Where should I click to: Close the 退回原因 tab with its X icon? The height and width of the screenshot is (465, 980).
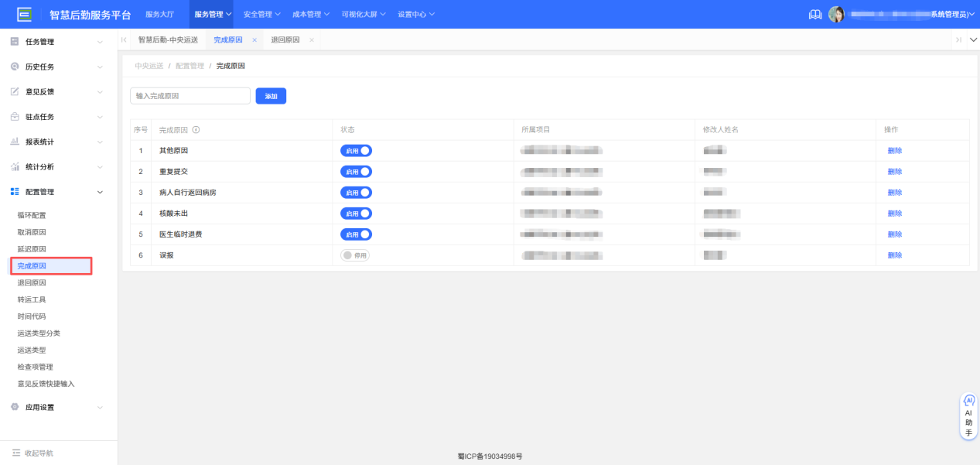coord(312,39)
